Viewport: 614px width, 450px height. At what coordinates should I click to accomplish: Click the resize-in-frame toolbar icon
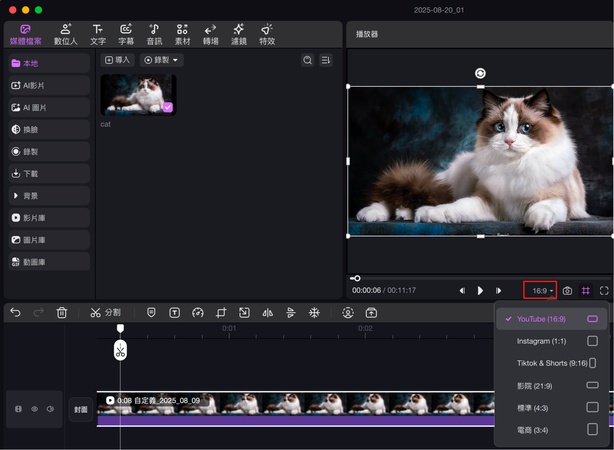pyautogui.click(x=244, y=313)
